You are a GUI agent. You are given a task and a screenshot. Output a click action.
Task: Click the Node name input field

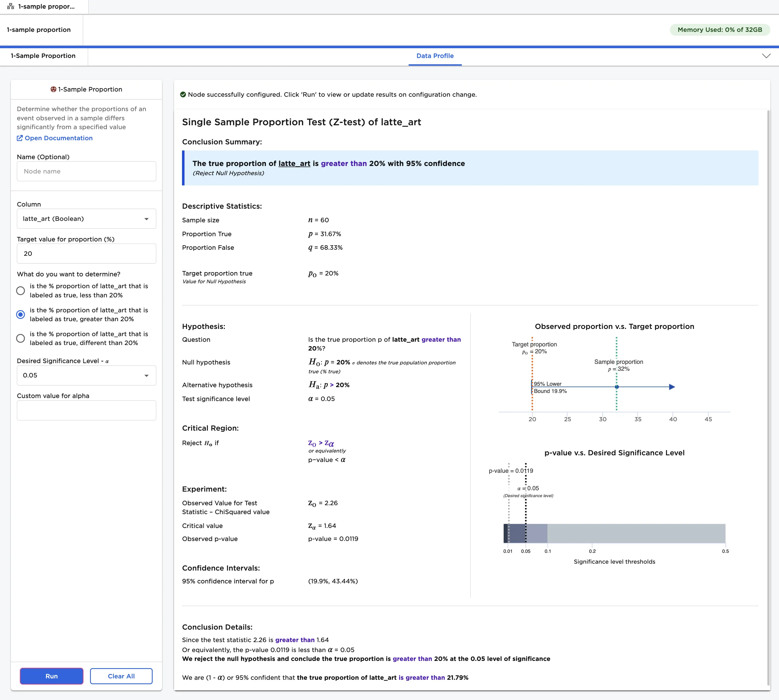tap(86, 171)
